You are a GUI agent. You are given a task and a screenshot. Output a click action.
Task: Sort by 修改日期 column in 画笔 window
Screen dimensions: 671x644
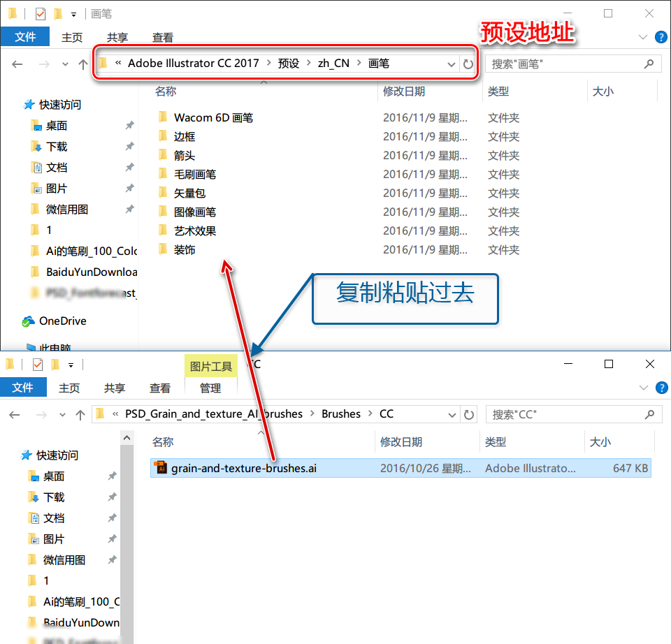point(404,91)
